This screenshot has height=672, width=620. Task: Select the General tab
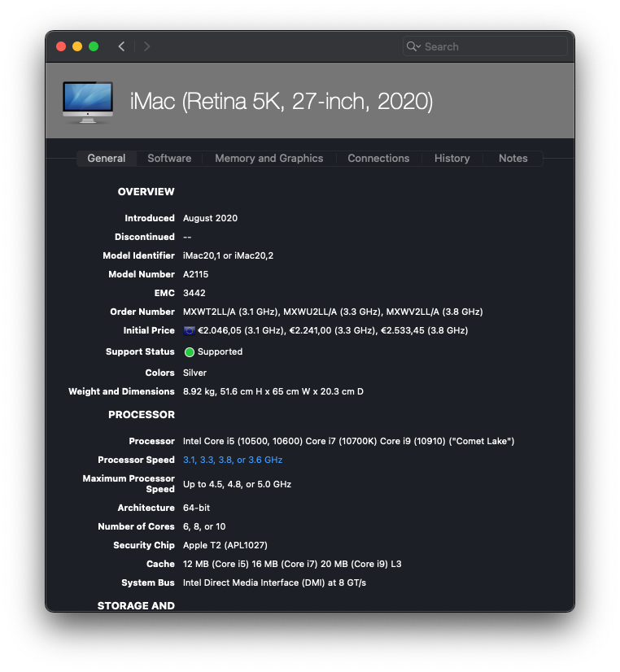tap(107, 159)
